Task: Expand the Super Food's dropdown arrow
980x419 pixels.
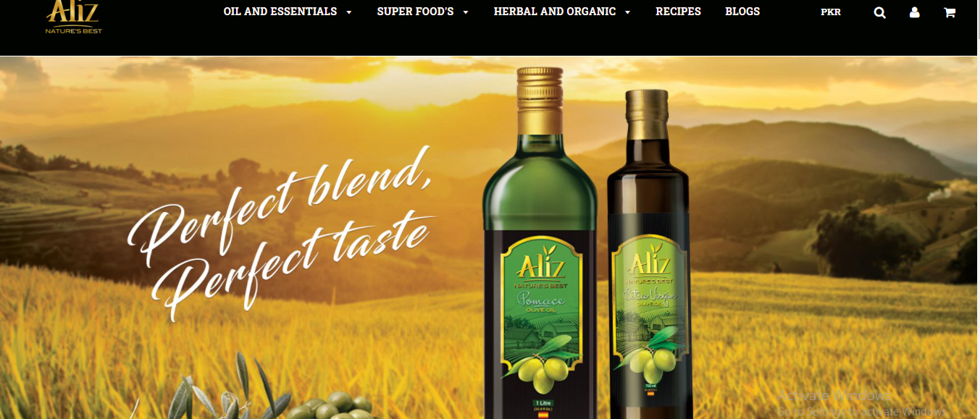Action: click(466, 12)
